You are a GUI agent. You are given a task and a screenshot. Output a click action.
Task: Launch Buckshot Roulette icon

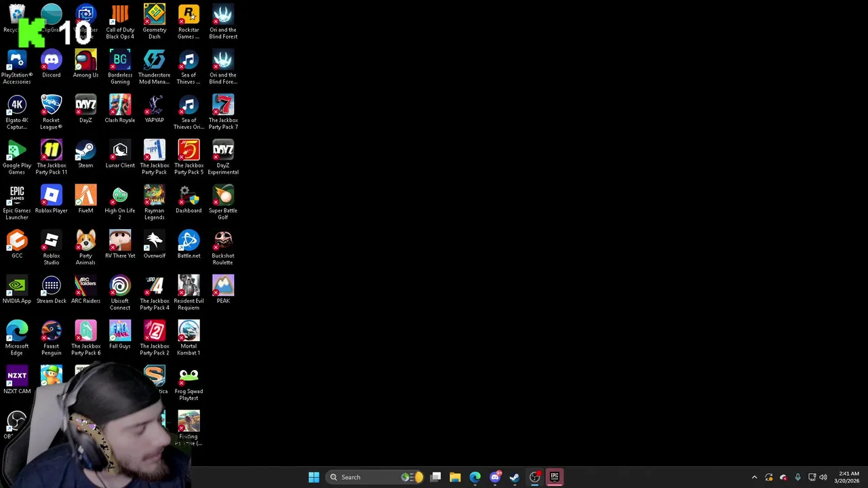pyautogui.click(x=223, y=248)
